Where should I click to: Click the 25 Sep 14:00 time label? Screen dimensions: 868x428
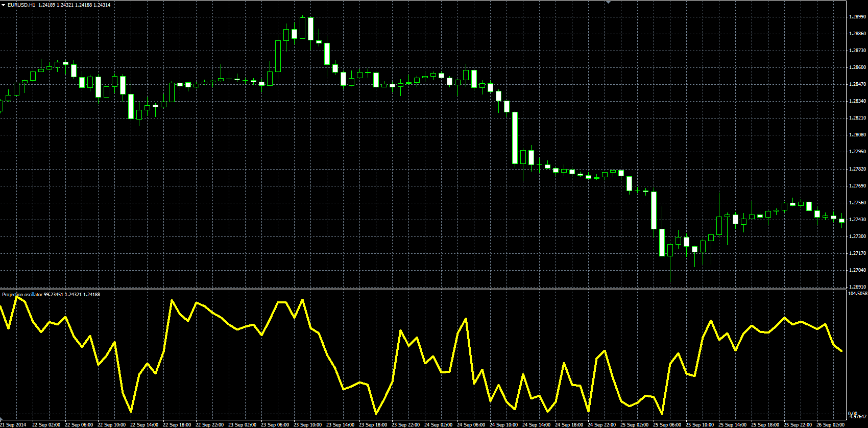point(732,425)
